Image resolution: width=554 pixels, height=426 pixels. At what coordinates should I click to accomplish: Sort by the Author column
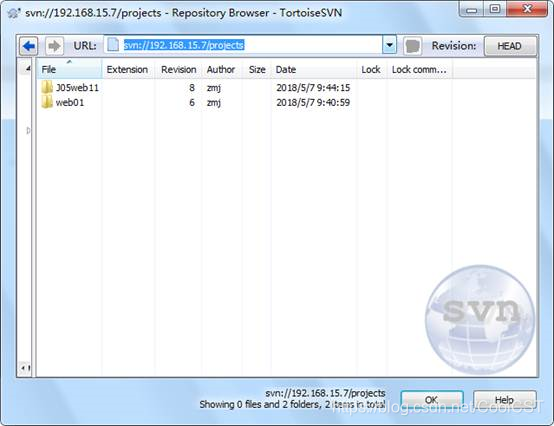coord(222,69)
